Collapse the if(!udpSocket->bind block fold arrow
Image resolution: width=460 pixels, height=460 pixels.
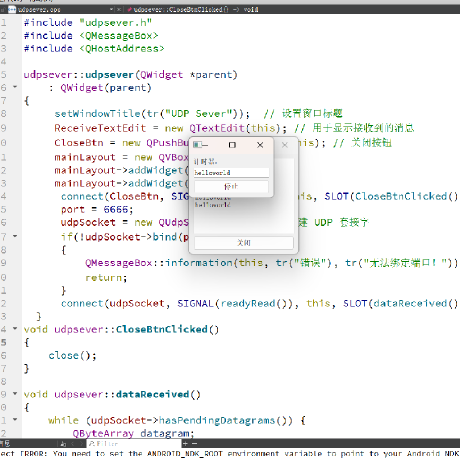(x=15, y=236)
